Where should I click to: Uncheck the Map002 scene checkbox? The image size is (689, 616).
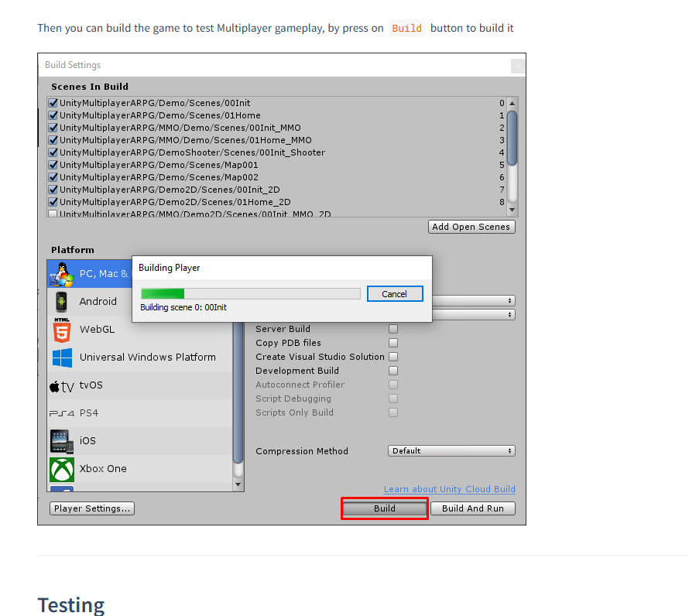coord(53,177)
